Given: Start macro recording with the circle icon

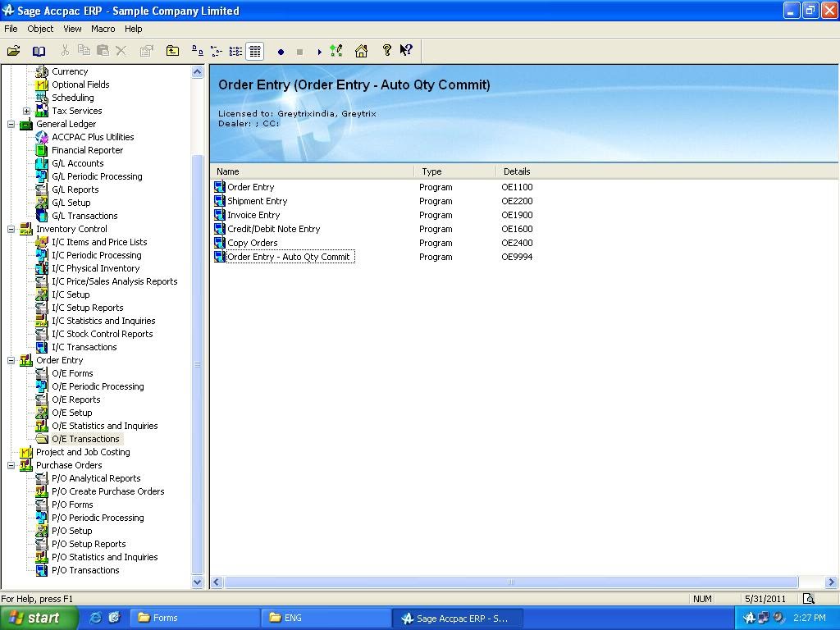Looking at the screenshot, I should [x=281, y=52].
